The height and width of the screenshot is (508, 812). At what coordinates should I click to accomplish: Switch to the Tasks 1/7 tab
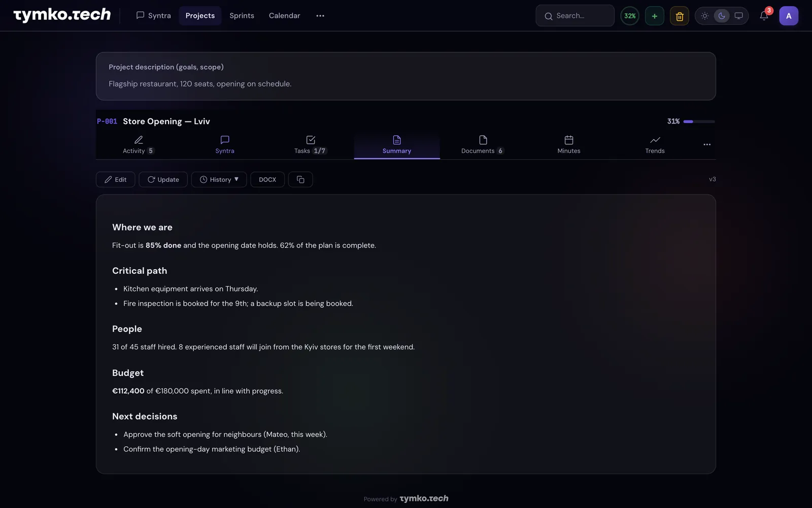(311, 145)
